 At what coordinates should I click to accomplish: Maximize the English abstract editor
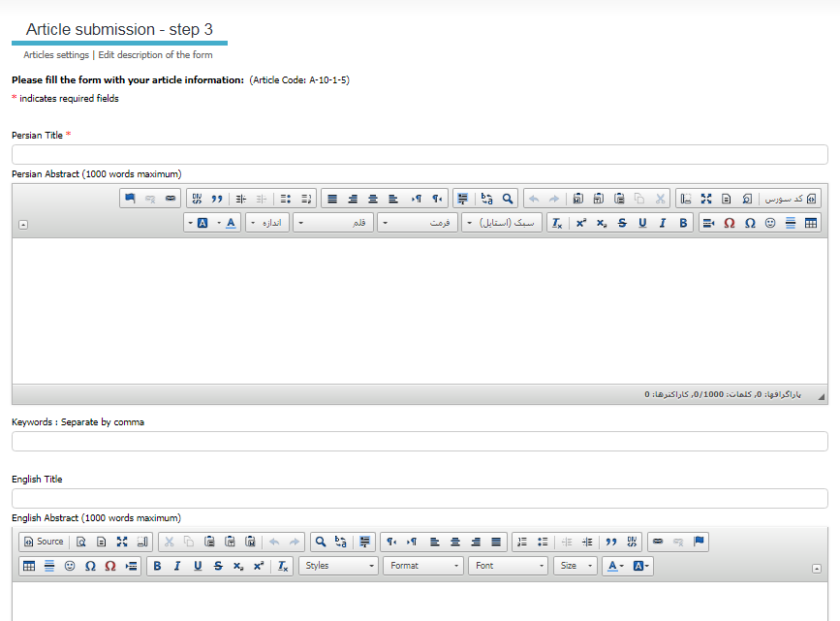click(x=122, y=542)
